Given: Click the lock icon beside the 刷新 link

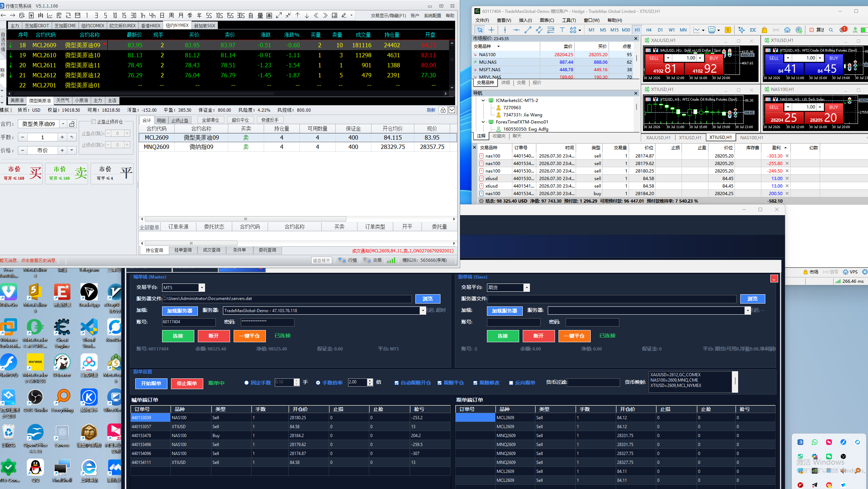Looking at the screenshot, I should pyautogui.click(x=443, y=110).
